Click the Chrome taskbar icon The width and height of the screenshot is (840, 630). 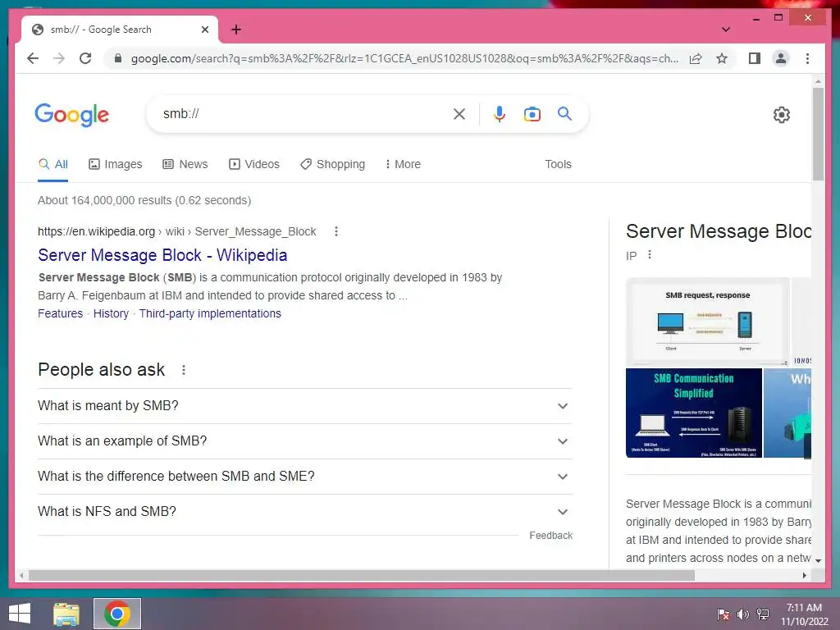(x=117, y=614)
